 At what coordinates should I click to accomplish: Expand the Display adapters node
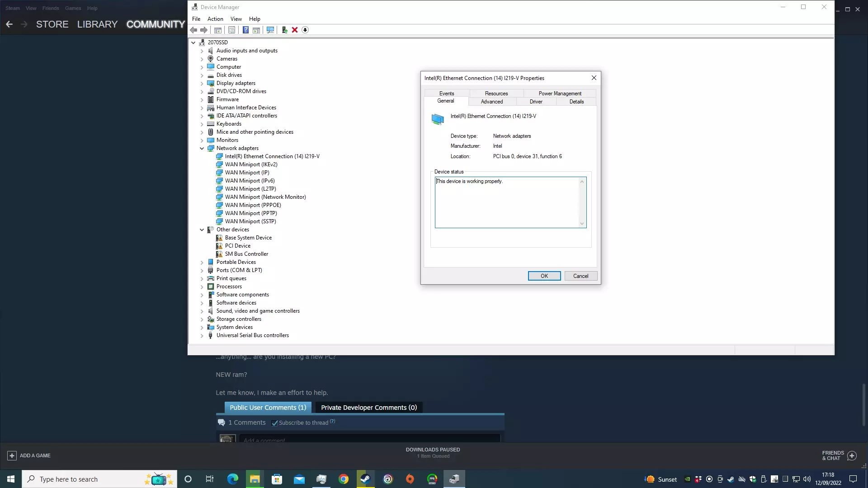click(202, 83)
